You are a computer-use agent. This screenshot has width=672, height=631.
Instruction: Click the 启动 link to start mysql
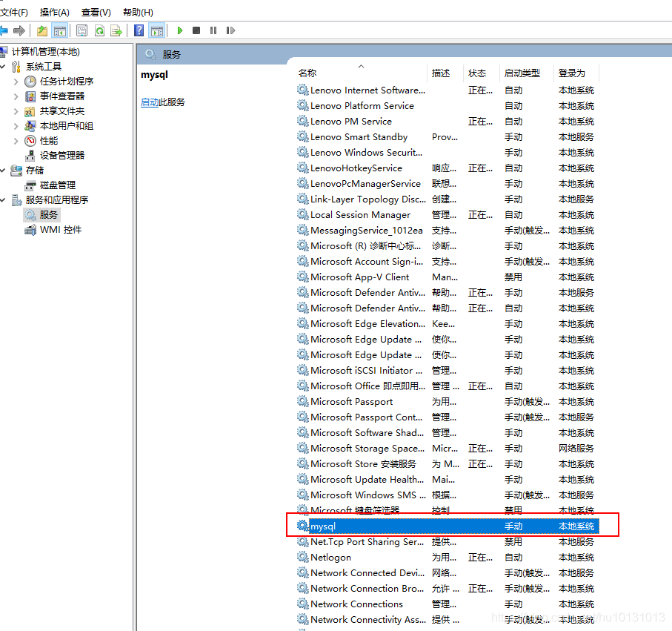click(150, 102)
